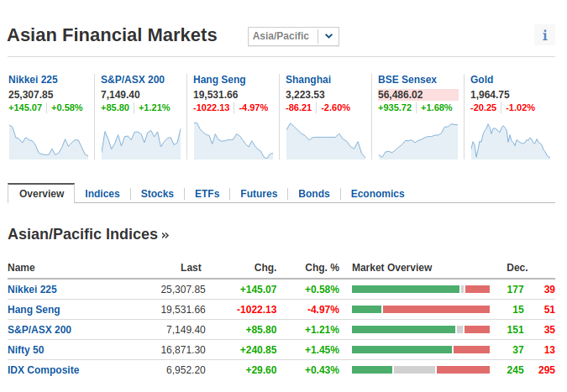Click Hang Seng ticker change -1022.13
Image resolution: width=567 pixels, height=392 pixels.
tap(211, 107)
